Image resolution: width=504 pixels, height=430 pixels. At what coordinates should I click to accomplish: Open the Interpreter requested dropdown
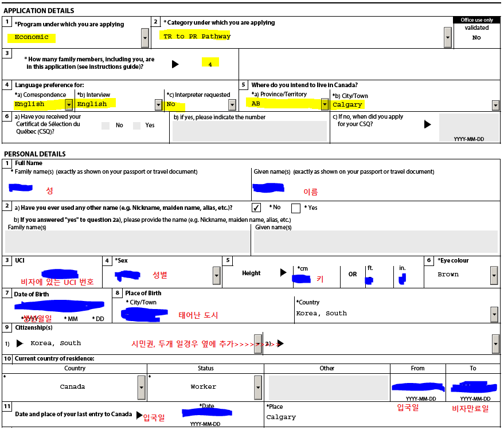coord(232,104)
